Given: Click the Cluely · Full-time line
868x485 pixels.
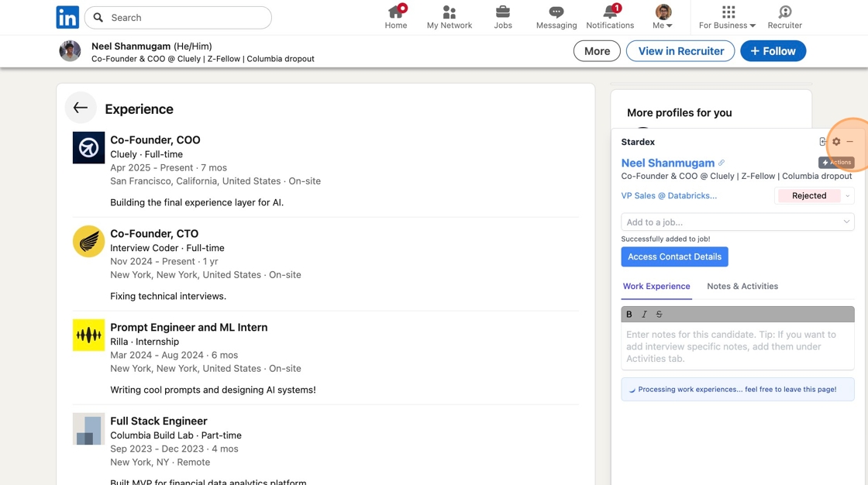Looking at the screenshot, I should pyautogui.click(x=146, y=154).
